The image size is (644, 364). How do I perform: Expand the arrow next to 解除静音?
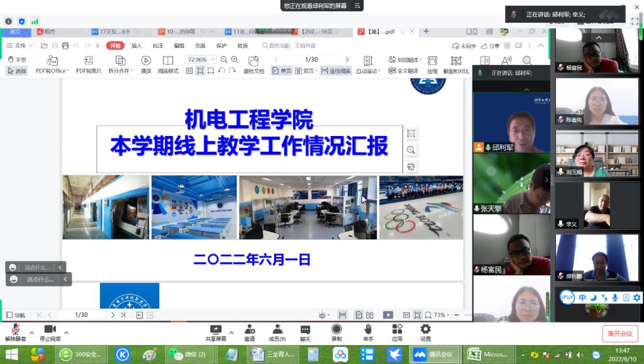click(31, 333)
